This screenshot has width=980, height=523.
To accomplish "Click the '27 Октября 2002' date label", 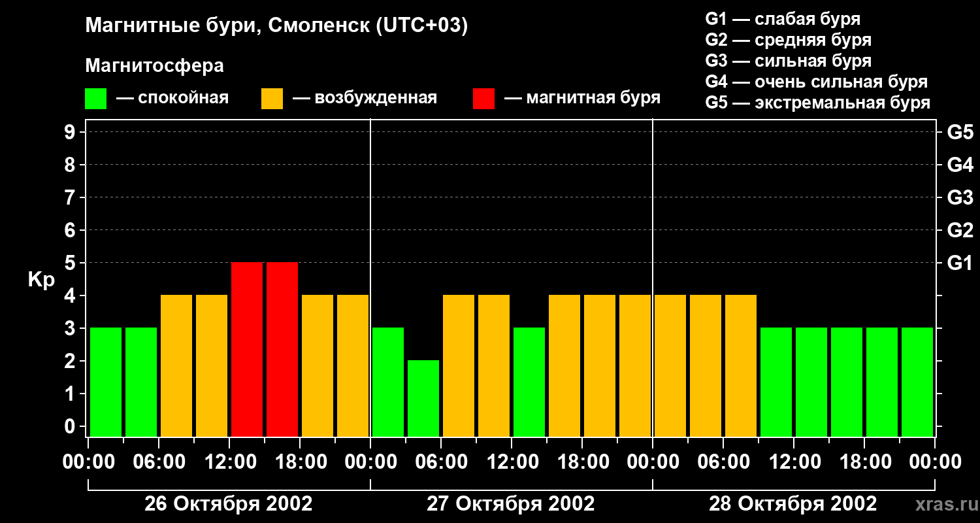I will click(x=511, y=504).
